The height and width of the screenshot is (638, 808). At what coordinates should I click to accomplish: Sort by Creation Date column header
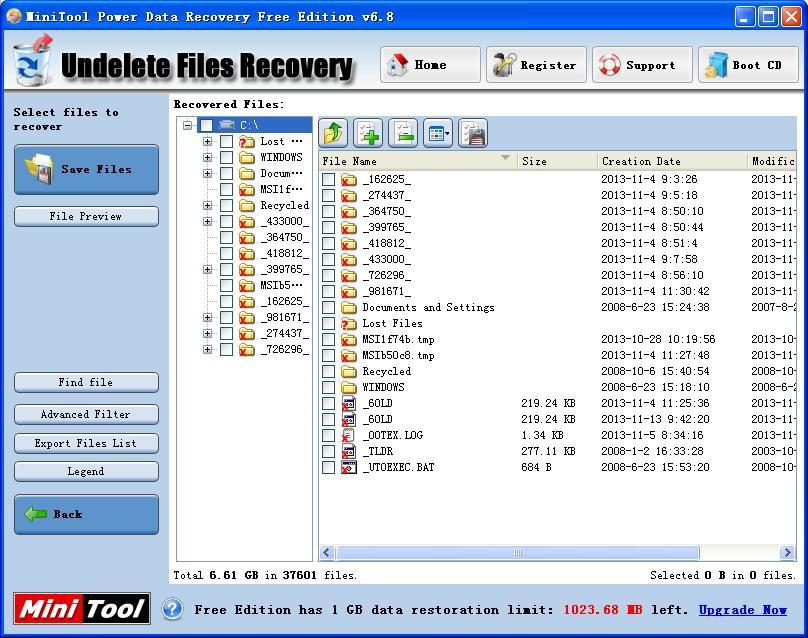671,161
